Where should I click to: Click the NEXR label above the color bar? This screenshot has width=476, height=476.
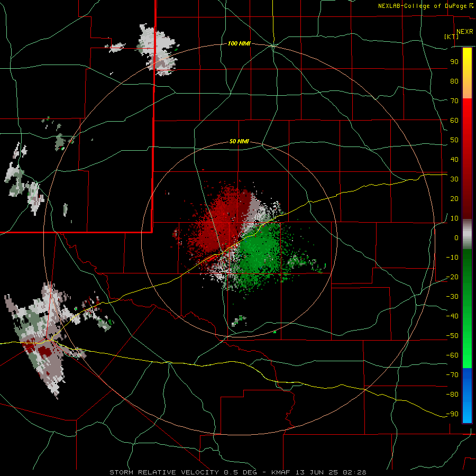point(464,32)
